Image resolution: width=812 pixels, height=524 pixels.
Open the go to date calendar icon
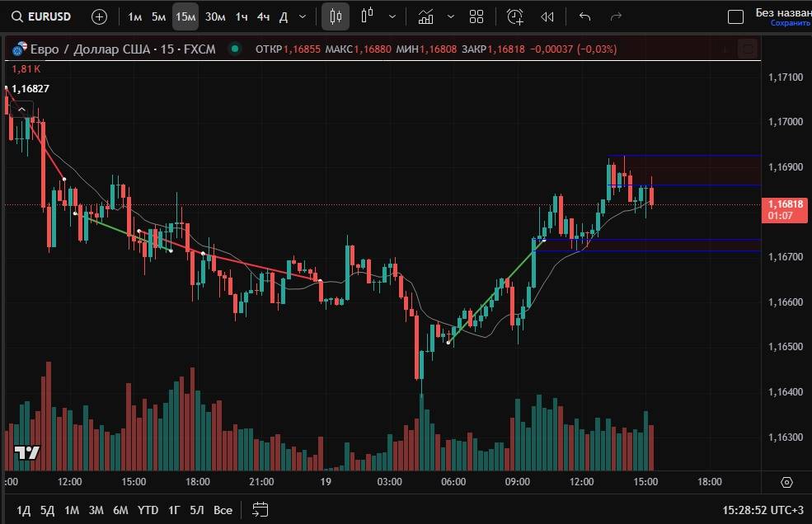pyautogui.click(x=260, y=509)
